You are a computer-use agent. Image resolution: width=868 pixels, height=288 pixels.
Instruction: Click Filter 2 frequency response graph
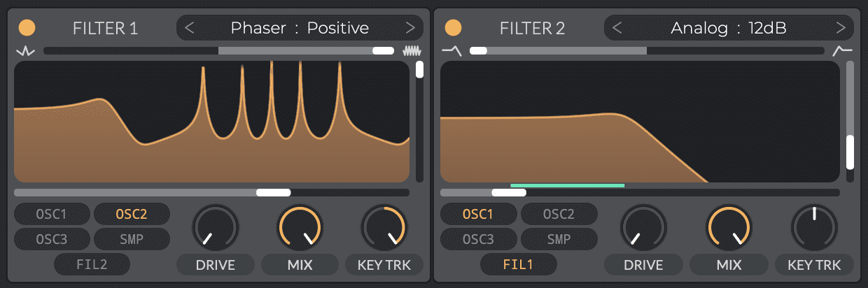pyautogui.click(x=640, y=122)
